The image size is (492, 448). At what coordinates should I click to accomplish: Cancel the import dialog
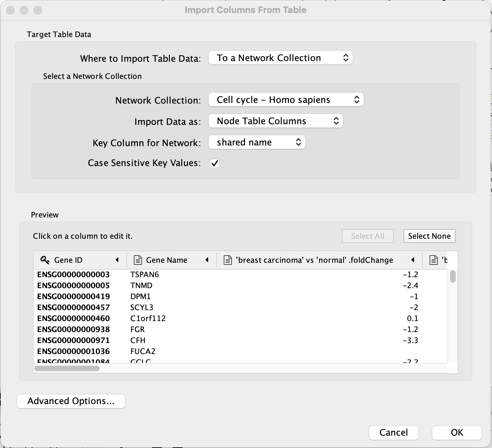(394, 433)
